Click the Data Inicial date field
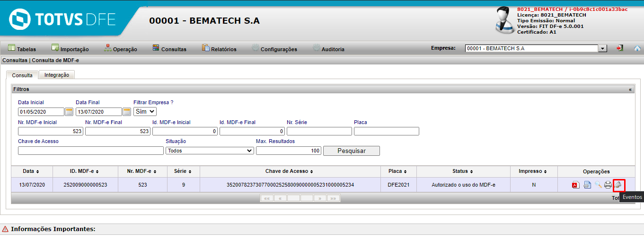The width and height of the screenshot is (644, 242). [41, 112]
